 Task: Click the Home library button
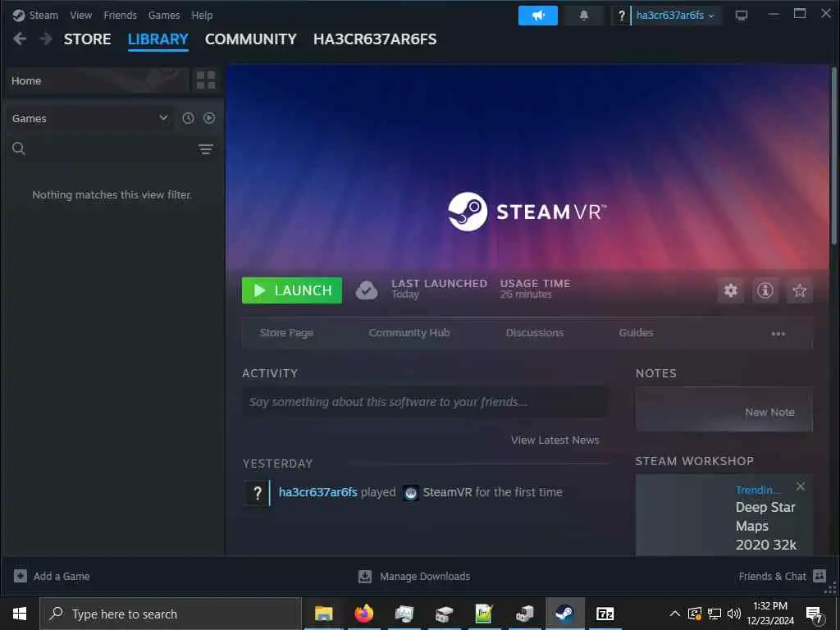(97, 80)
